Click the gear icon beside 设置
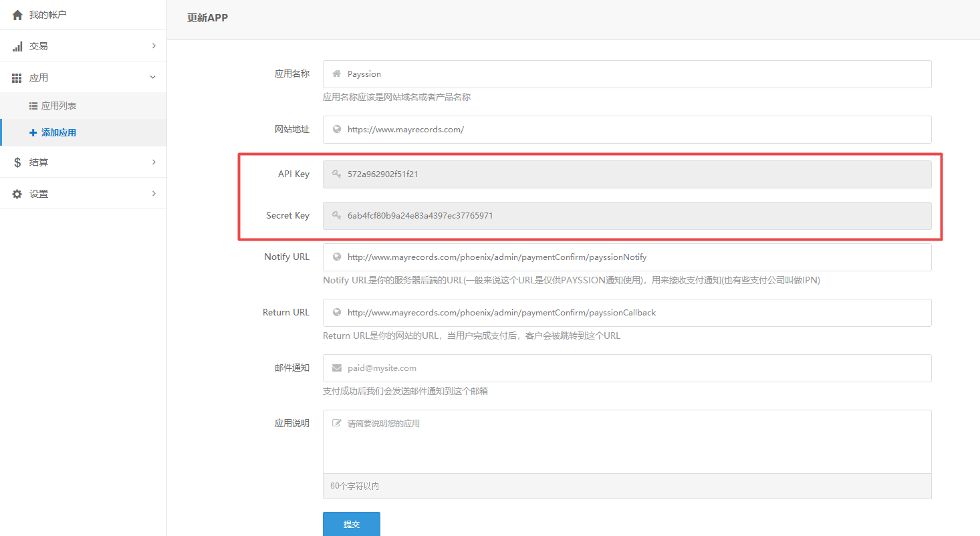 (17, 194)
